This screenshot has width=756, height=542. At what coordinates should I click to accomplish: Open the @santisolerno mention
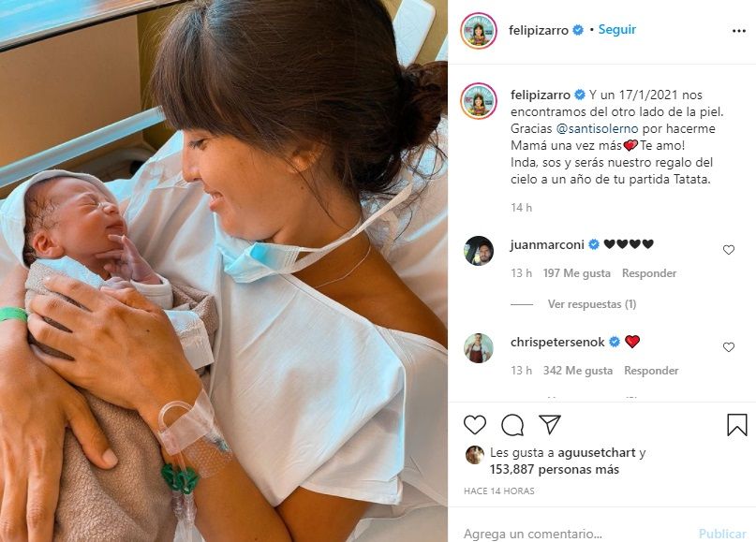coord(597,128)
